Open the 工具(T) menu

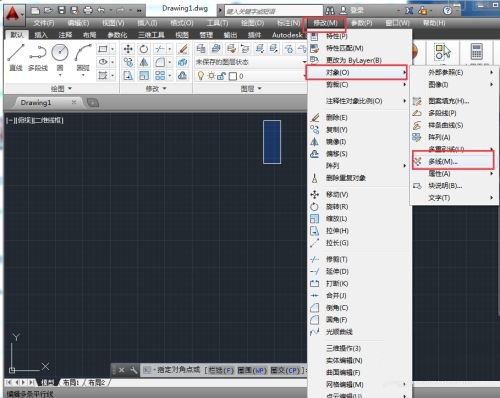217,23
